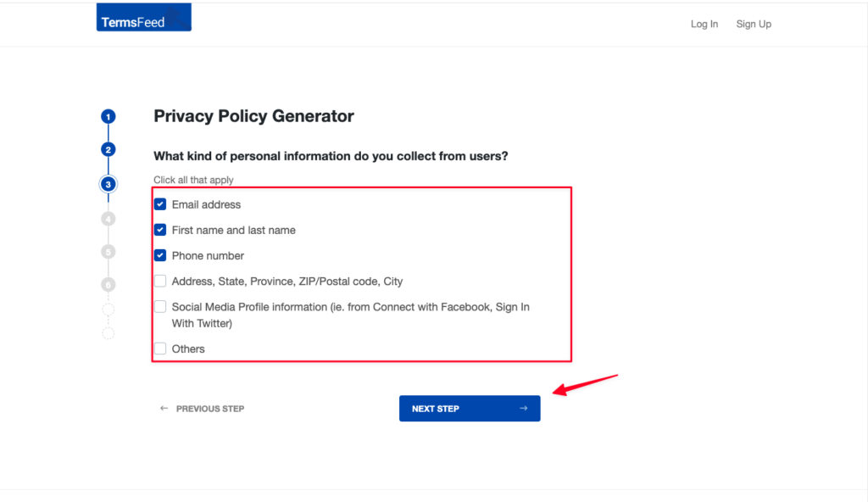868x502 pixels.
Task: Click the step 4 circle
Action: pos(108,219)
